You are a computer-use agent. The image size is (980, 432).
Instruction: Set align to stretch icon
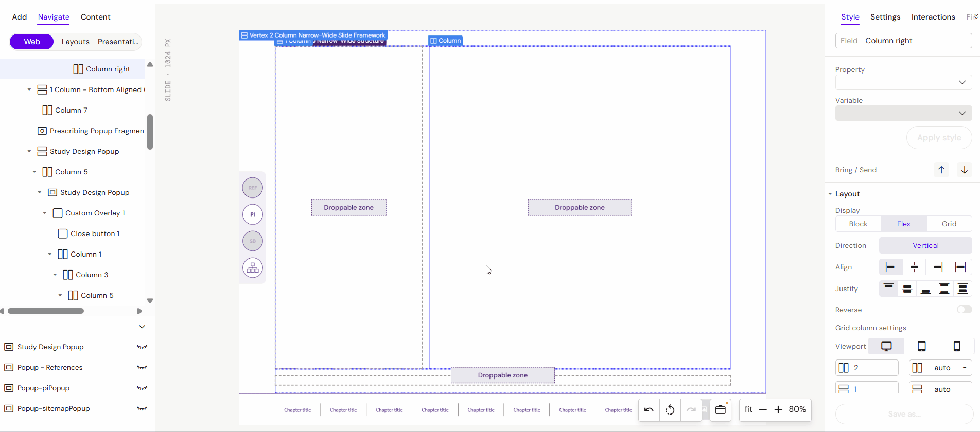pyautogui.click(x=960, y=267)
